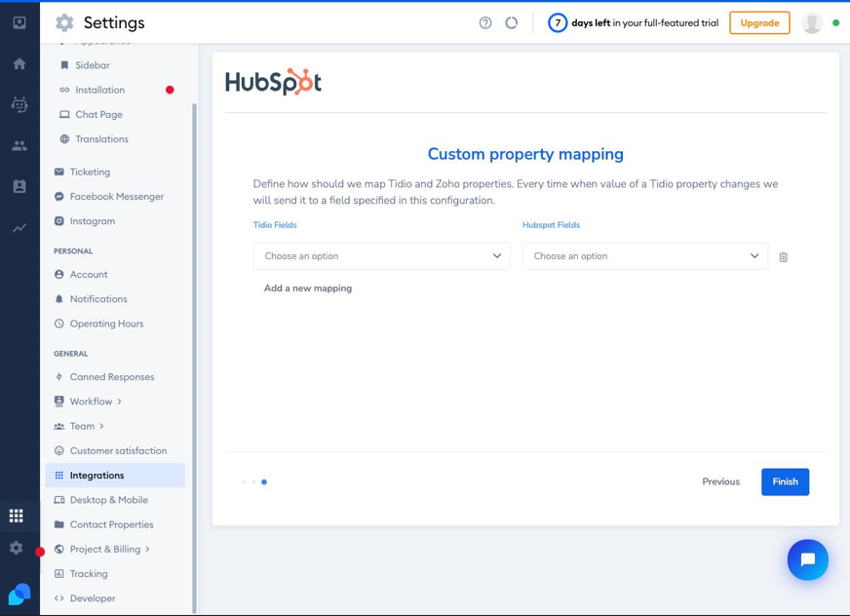
Task: Open the floating chat bubble widget
Action: pyautogui.click(x=808, y=559)
